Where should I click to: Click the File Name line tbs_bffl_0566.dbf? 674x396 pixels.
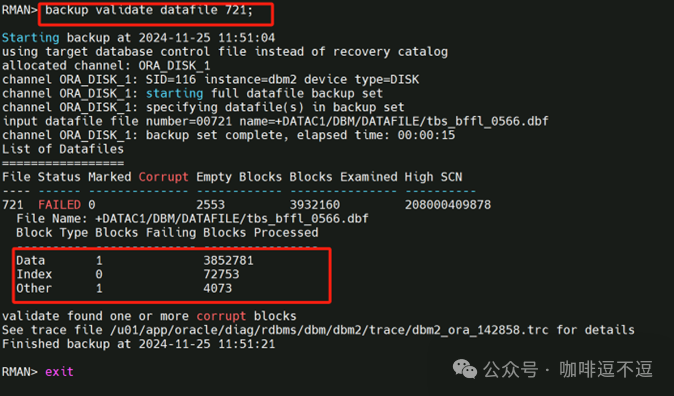click(x=192, y=218)
